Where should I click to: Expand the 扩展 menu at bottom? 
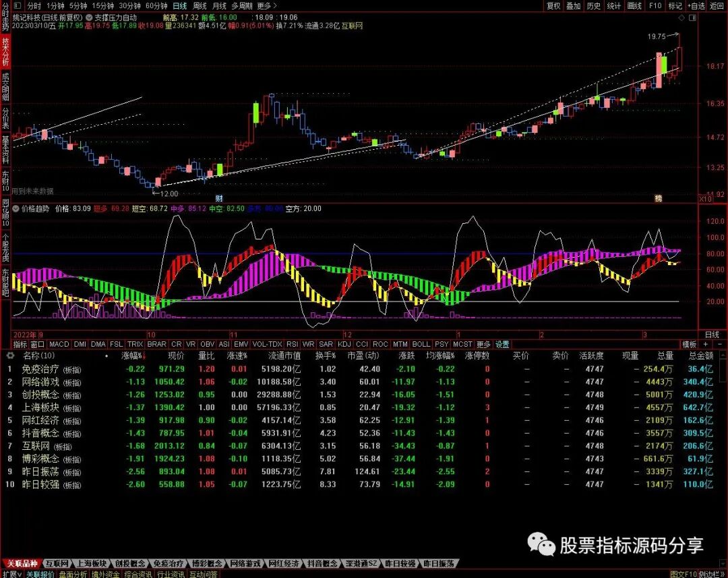tap(12, 574)
